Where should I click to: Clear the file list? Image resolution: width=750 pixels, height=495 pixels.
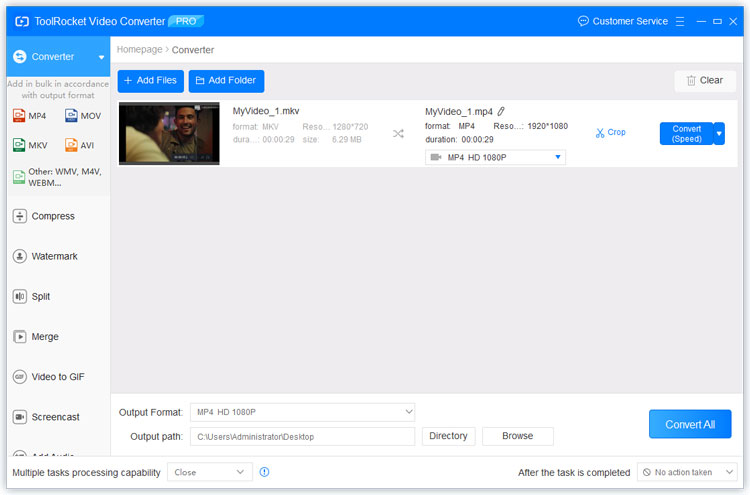tap(705, 80)
